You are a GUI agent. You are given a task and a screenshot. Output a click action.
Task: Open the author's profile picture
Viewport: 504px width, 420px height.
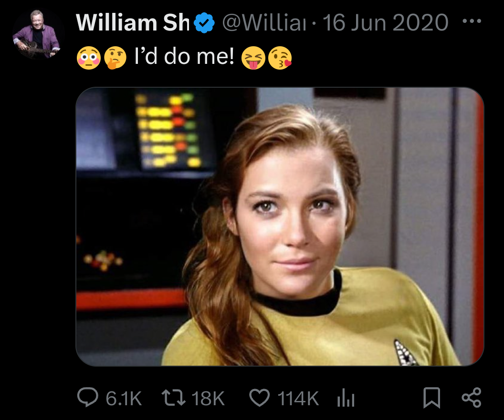tap(36, 35)
